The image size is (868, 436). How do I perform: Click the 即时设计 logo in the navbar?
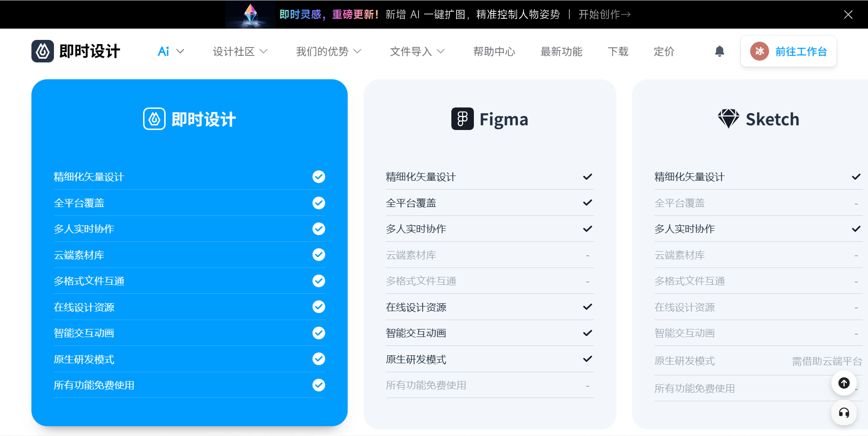tap(76, 51)
